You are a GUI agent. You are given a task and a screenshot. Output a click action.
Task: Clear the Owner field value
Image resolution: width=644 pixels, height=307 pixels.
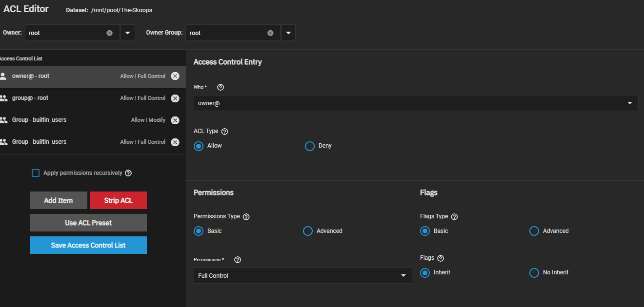coord(109,33)
